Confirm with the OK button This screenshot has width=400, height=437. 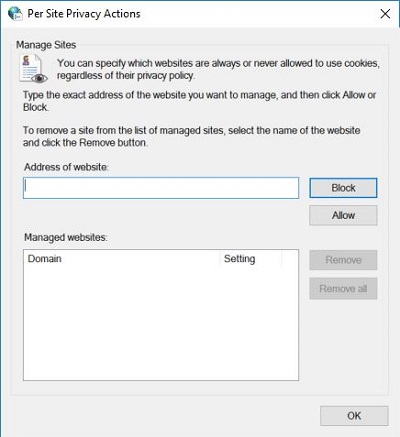click(x=354, y=416)
